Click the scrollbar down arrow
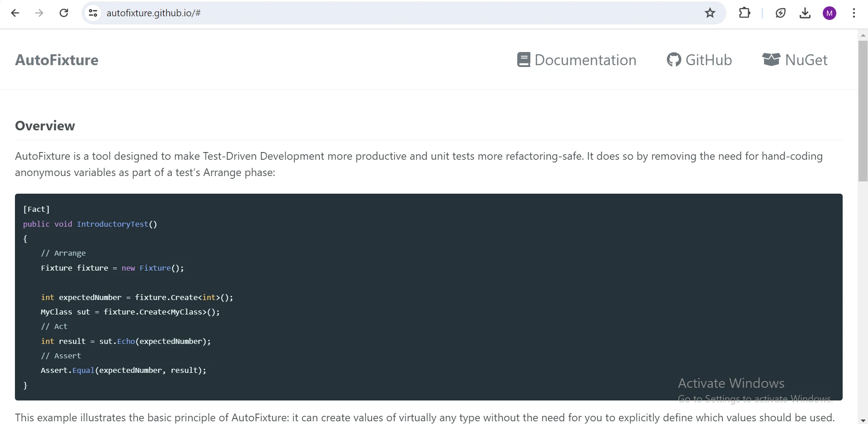The width and height of the screenshot is (868, 424). [863, 420]
